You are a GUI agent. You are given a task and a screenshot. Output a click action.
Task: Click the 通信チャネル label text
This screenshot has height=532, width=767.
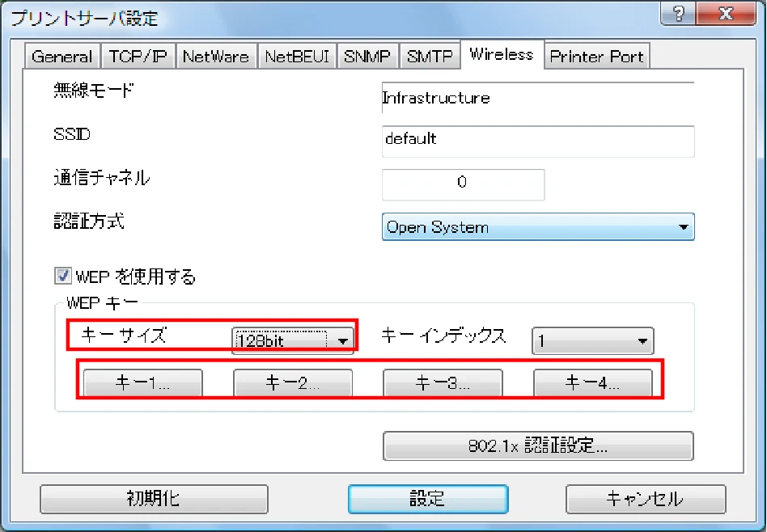102,178
